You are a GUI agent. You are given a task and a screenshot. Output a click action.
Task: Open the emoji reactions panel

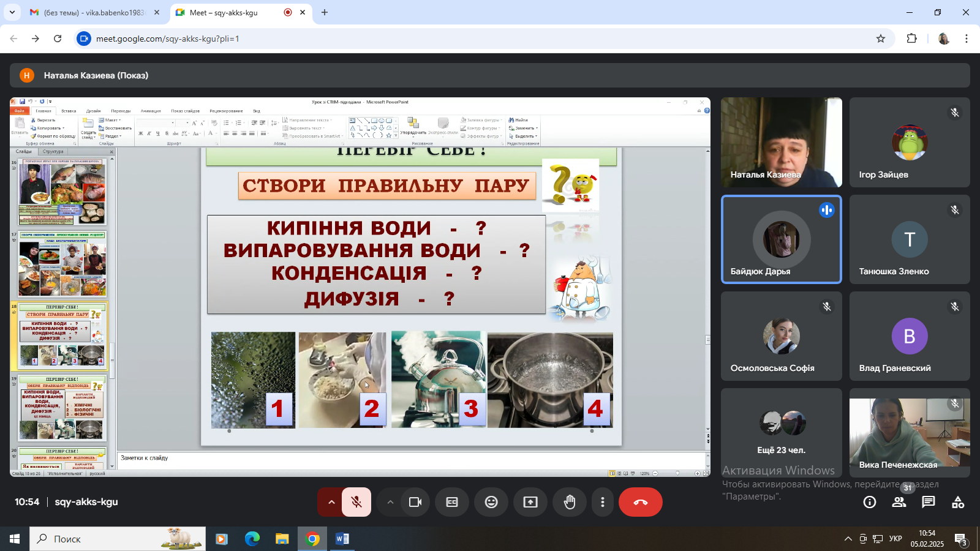coord(491,502)
